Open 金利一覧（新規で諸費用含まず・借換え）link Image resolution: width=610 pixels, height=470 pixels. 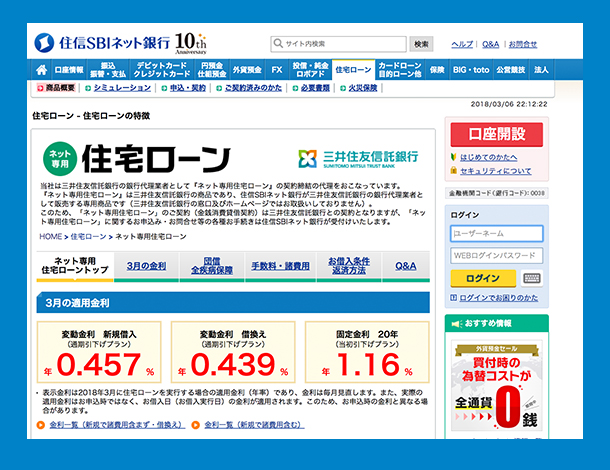[117, 425]
